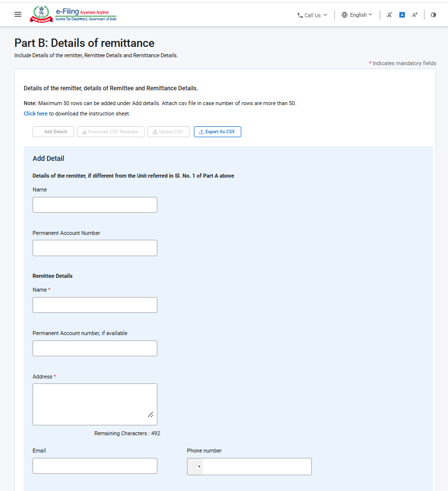Click the Export As CSV button
This screenshot has width=448, height=491.
217,132
